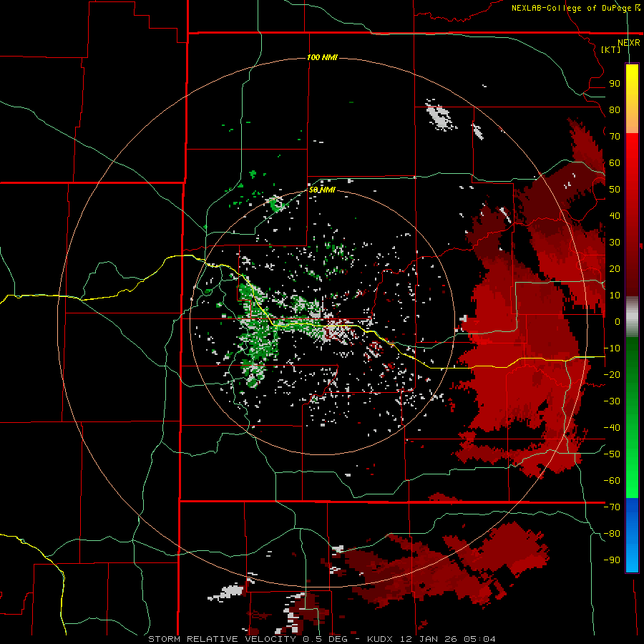Image resolution: width=644 pixels, height=644 pixels.
Task: Click the -10 value on velocity scale
Action: coord(612,348)
